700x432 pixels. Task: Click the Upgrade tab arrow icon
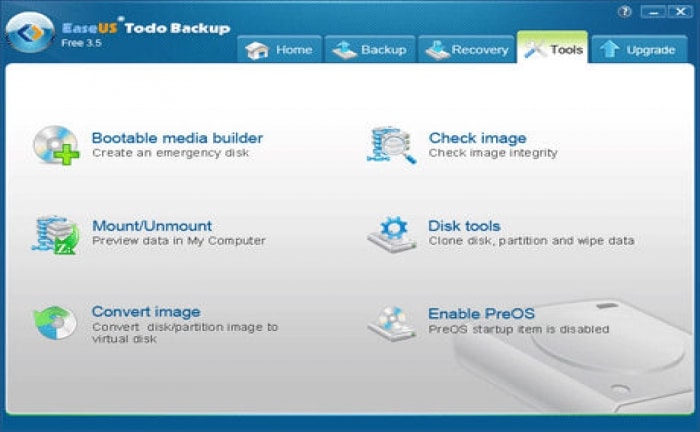tap(609, 50)
